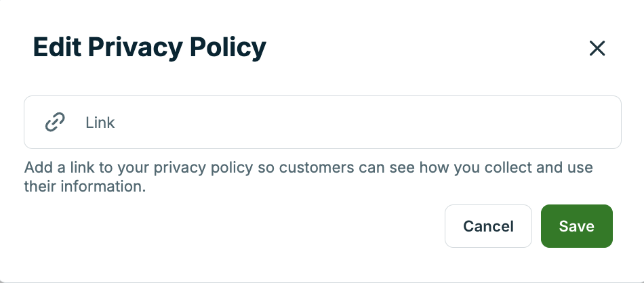
Task: Dismiss the dialog with the X icon
Action: (597, 48)
